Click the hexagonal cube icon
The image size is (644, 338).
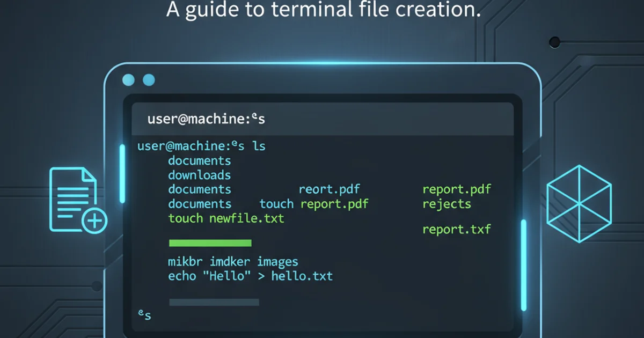pyautogui.click(x=579, y=196)
